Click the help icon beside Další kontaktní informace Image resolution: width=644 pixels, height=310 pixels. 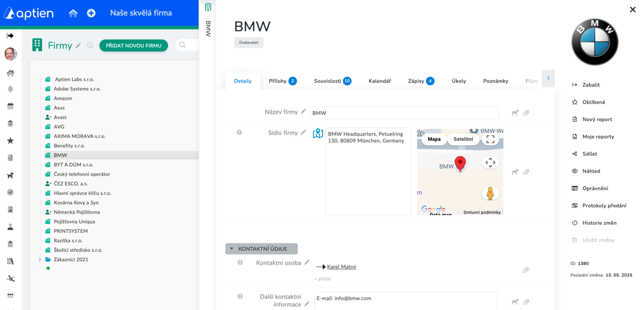(x=240, y=297)
